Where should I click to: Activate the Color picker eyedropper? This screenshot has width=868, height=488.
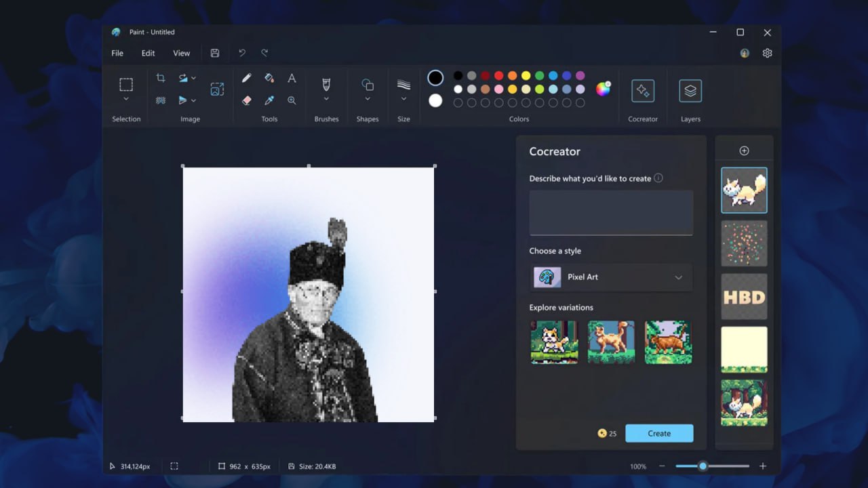269,100
